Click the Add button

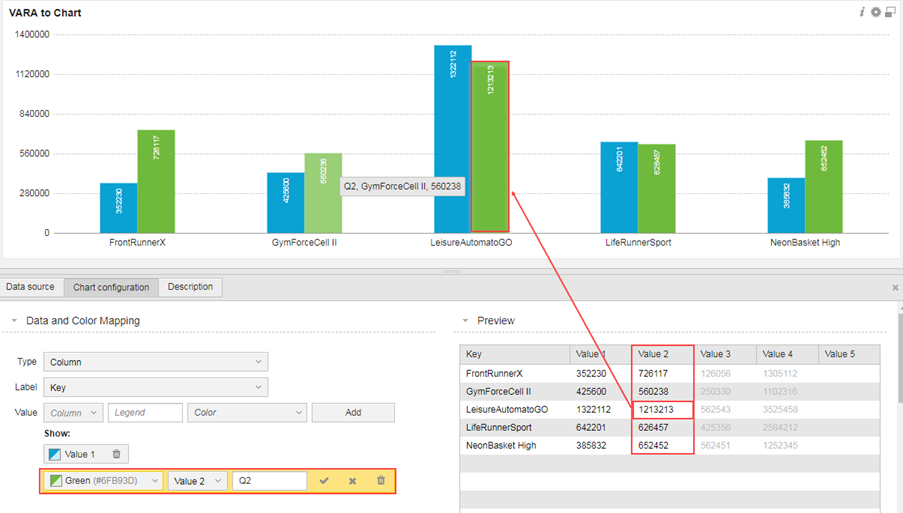pyautogui.click(x=353, y=412)
